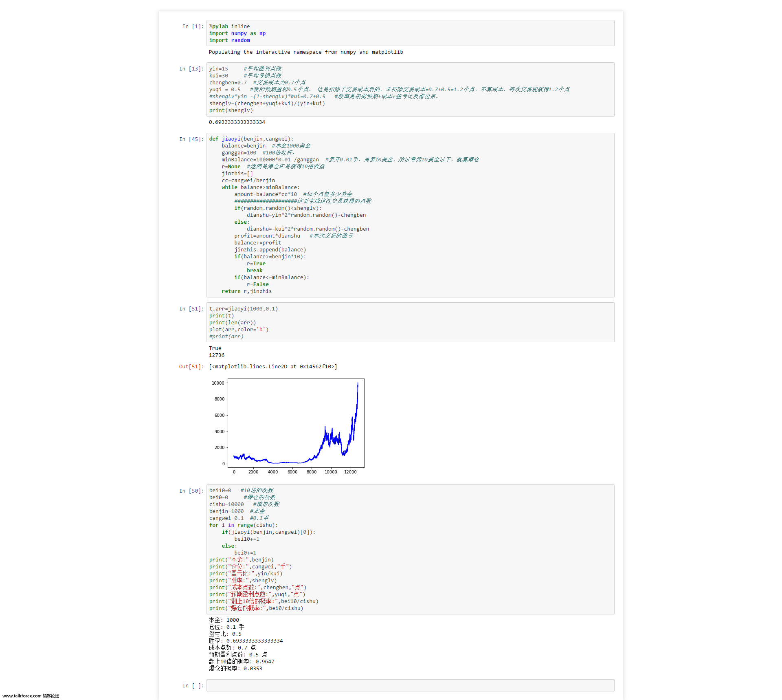Click the blue balance curve plot

296,423
